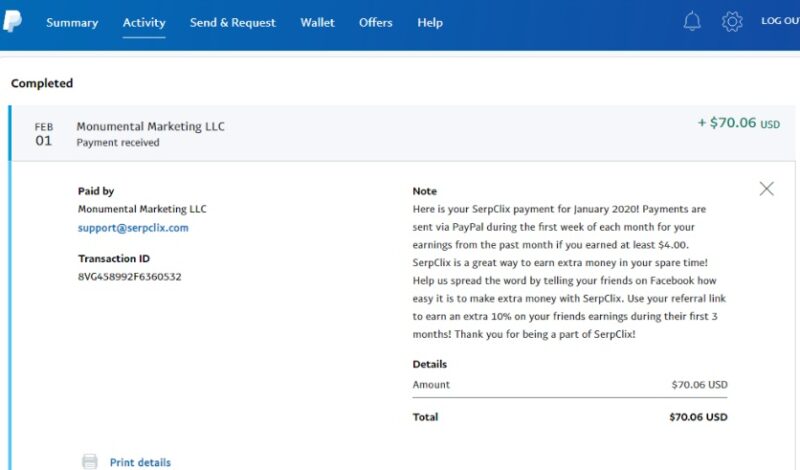Log out of the account
The image size is (800, 470).
[x=779, y=22]
